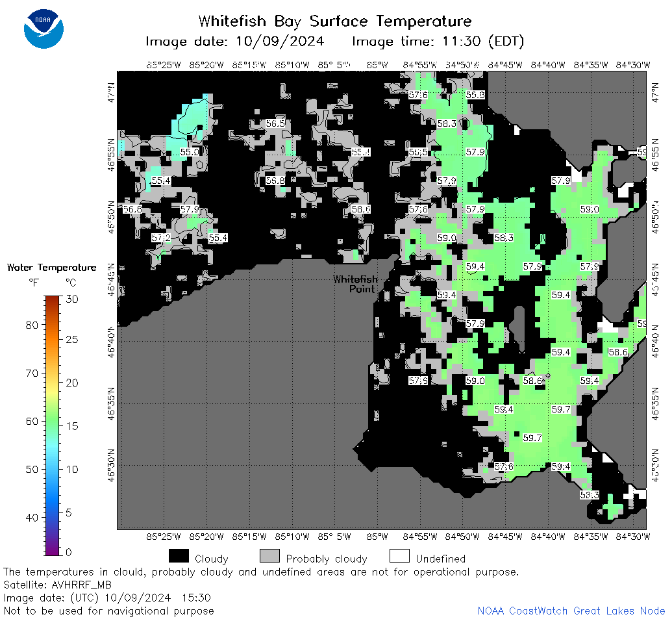Click the 84°45'W label on bottom axis
672x621 pixels.
pyautogui.click(x=505, y=537)
